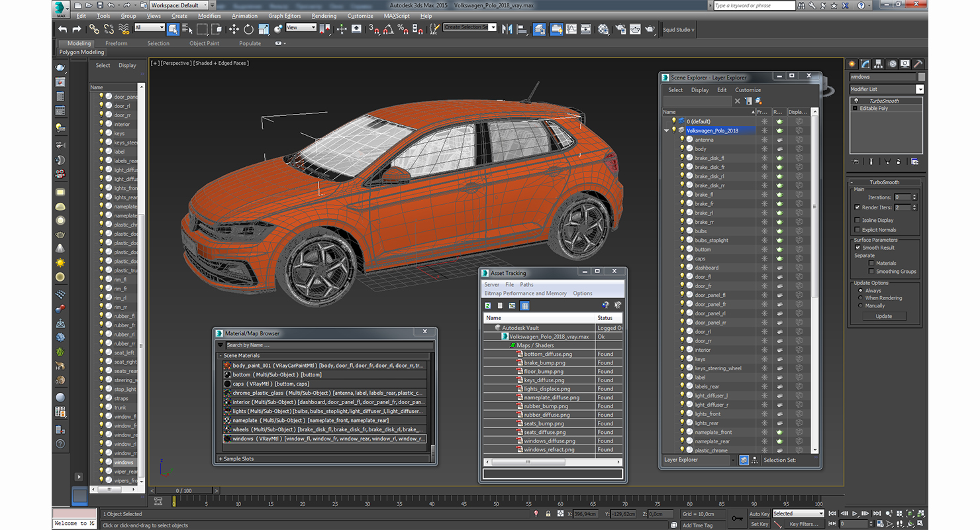Toggle visibility bulb of antenna layer row
Viewport: 980px width, 530px height.
[682, 140]
